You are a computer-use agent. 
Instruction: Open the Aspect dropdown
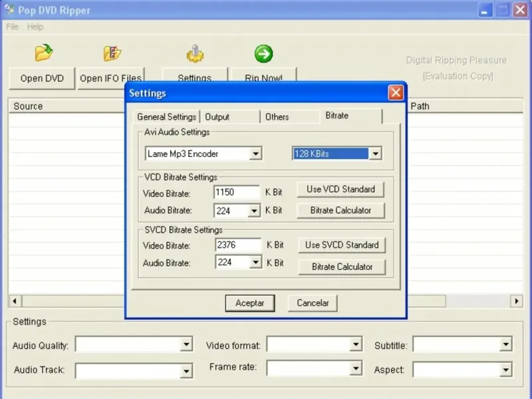[x=505, y=370]
